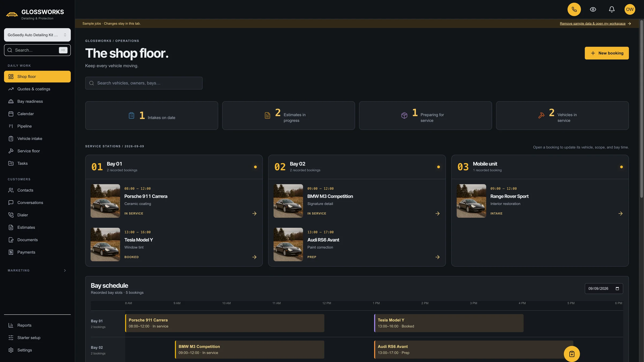Click the Reports chart icon
Image resolution: width=644 pixels, height=362 pixels.
pos(11,325)
